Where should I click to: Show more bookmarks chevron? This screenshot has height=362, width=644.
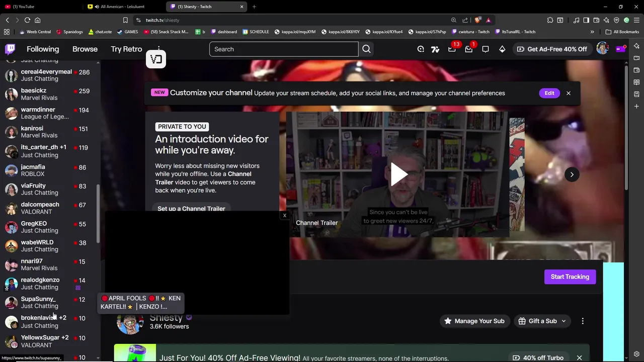click(592, 32)
